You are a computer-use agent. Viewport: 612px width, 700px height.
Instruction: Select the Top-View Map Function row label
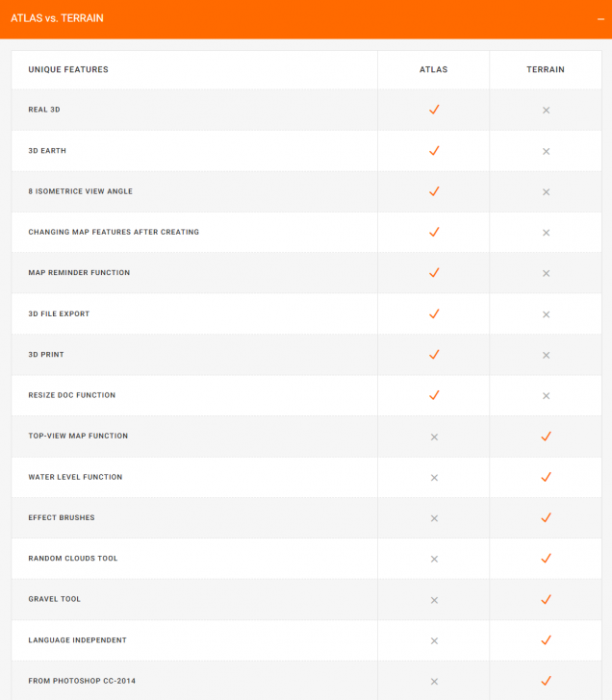(x=78, y=437)
